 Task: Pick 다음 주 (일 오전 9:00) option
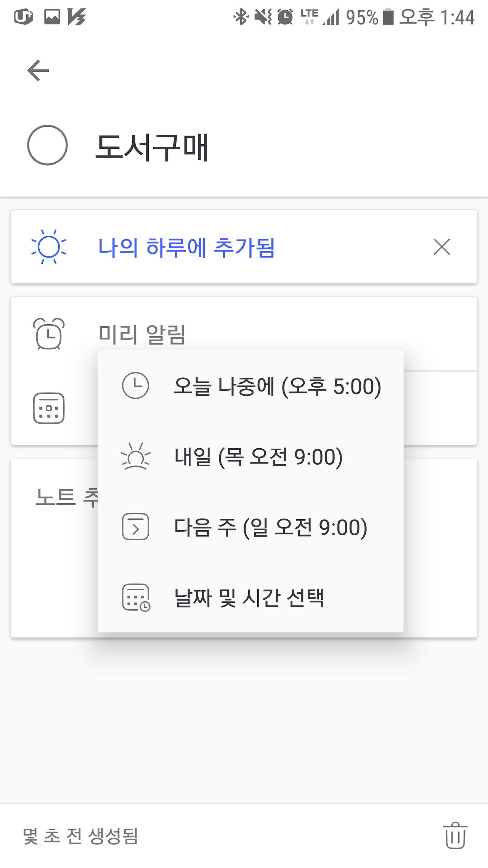[x=250, y=527]
